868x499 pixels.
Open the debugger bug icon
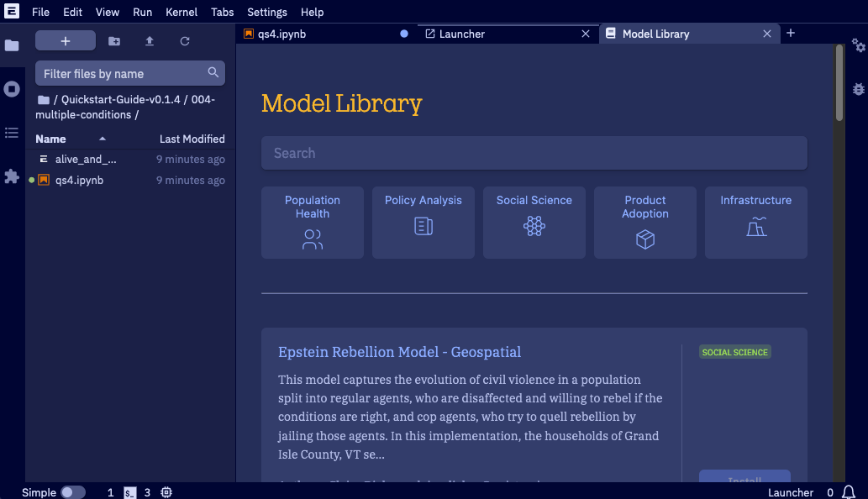pyautogui.click(x=858, y=89)
